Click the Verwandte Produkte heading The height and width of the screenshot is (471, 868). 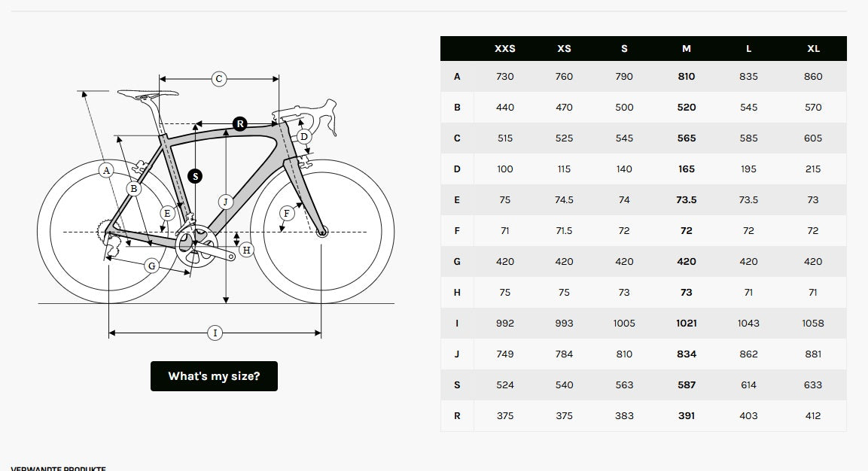pyautogui.click(x=58, y=468)
